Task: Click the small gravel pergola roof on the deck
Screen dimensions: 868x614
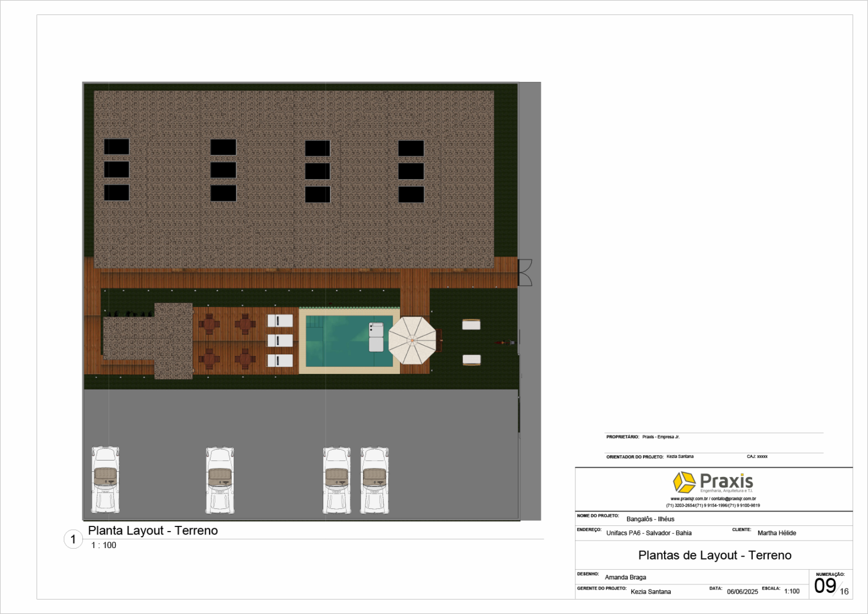Action: coord(173,340)
